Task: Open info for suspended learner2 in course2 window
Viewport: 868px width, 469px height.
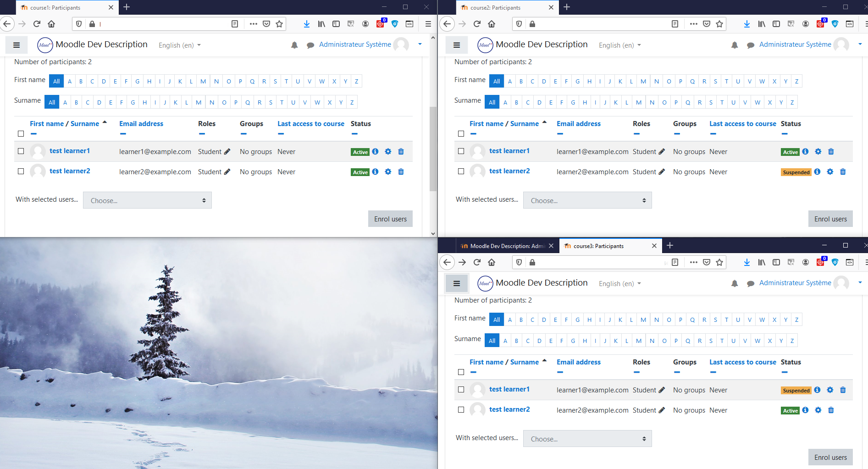Action: point(817,172)
